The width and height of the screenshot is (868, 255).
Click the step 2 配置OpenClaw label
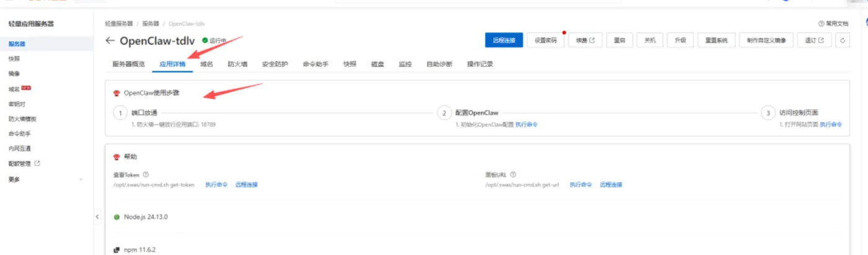coord(476,113)
